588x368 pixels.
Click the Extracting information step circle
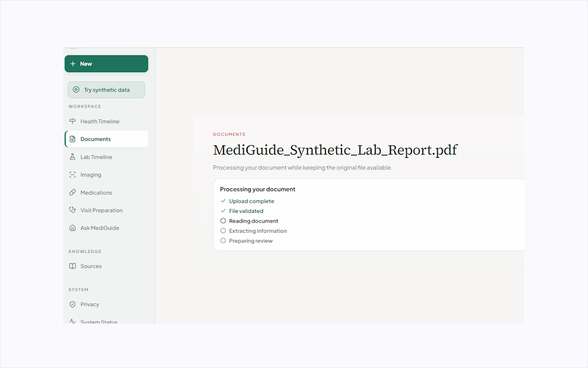(223, 231)
